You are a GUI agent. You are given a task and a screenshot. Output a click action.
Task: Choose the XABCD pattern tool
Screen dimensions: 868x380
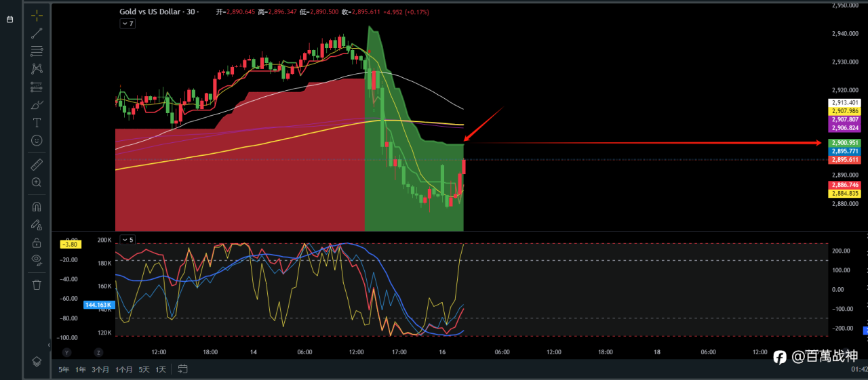pyautogui.click(x=37, y=68)
